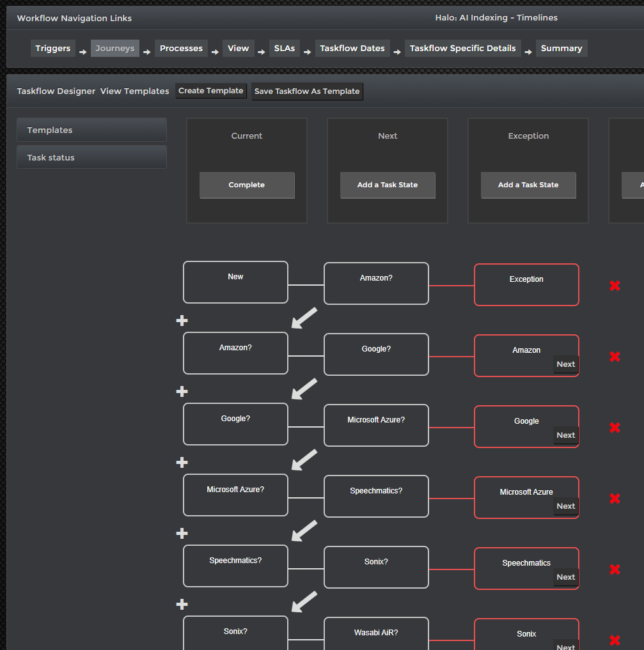Click the Workflow Navigation Links heading

pyautogui.click(x=74, y=19)
